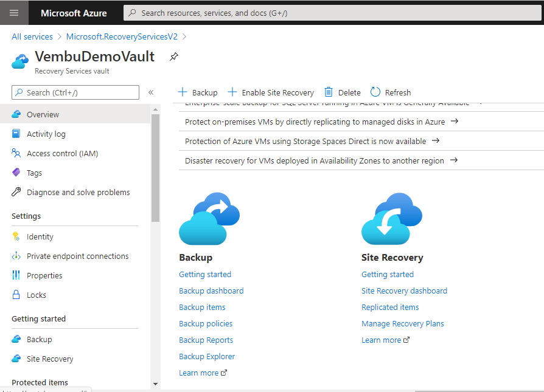Click the Identity key icon
This screenshot has width=544, height=392.
coord(16,236)
